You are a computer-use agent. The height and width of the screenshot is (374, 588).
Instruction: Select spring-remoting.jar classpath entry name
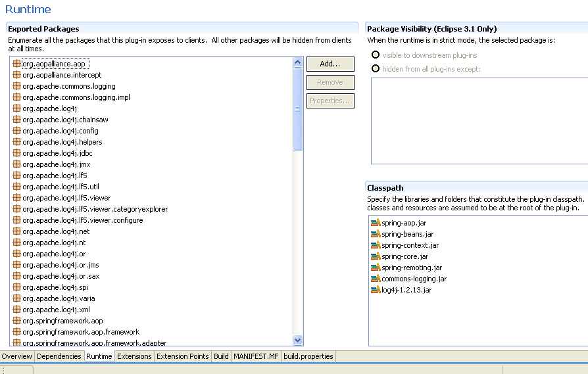click(412, 268)
